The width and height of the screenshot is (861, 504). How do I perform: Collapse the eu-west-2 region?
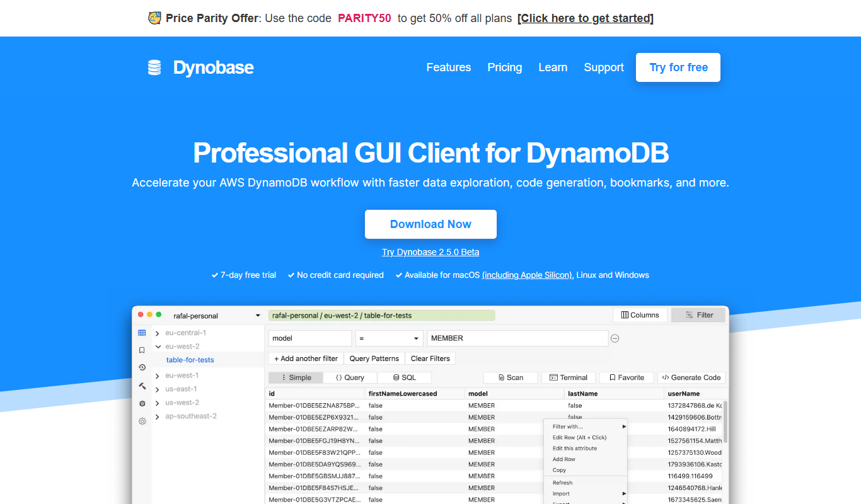pyautogui.click(x=158, y=346)
